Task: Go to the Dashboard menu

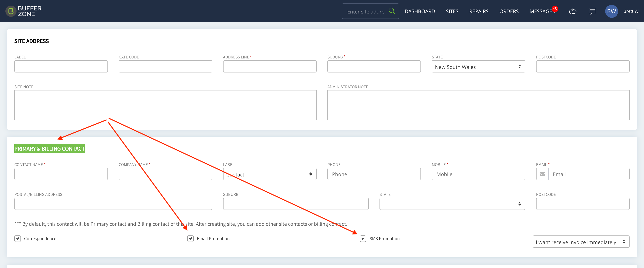Action: [x=420, y=12]
